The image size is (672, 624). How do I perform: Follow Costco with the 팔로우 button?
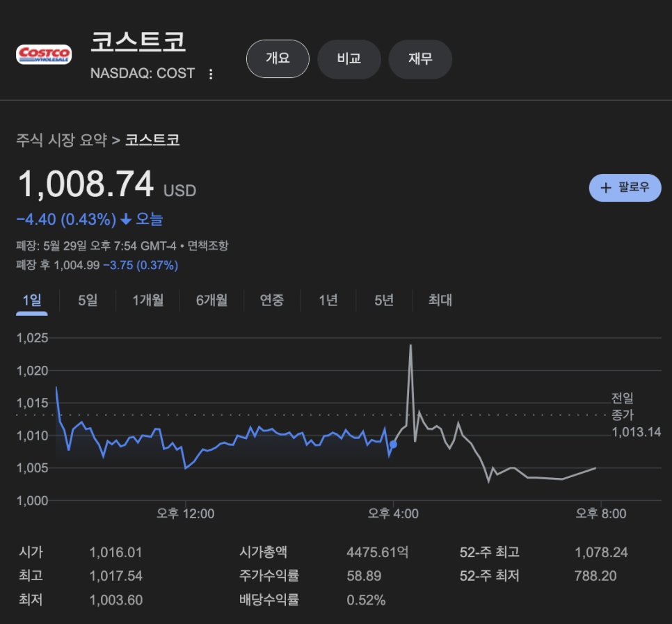click(x=625, y=188)
